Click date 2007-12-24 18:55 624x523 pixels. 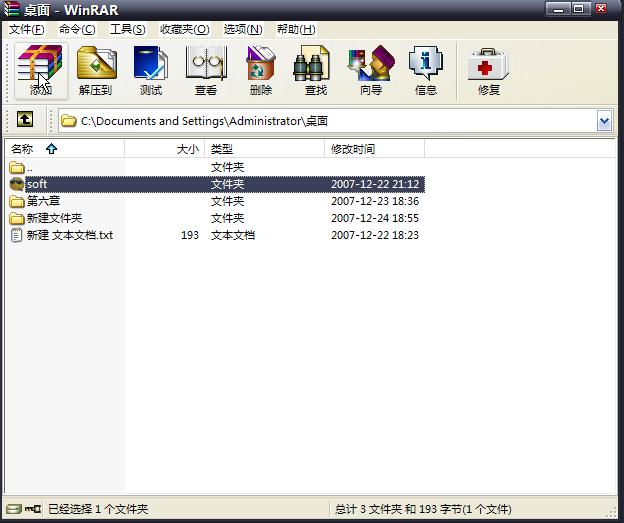pyautogui.click(x=375, y=218)
